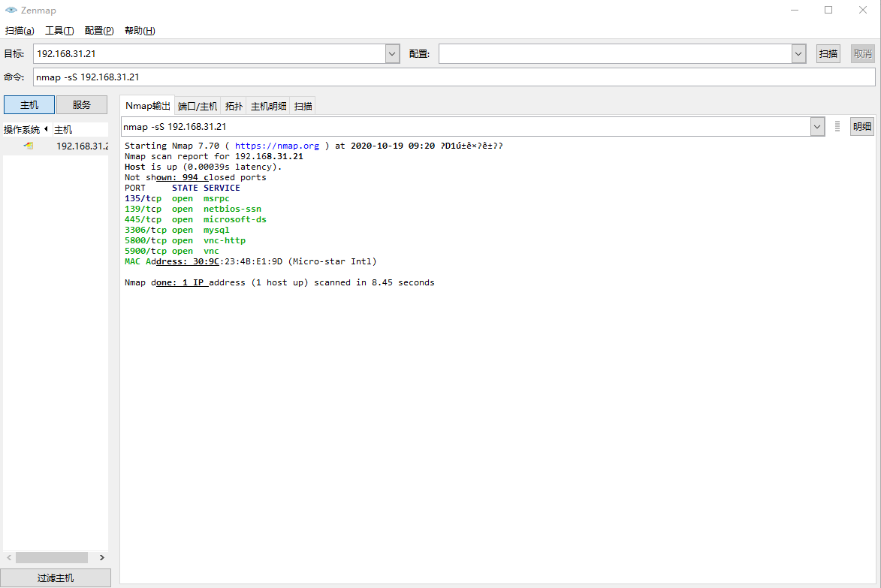The width and height of the screenshot is (881, 588).
Task: Maximize the Zenmap window
Action: (x=828, y=10)
